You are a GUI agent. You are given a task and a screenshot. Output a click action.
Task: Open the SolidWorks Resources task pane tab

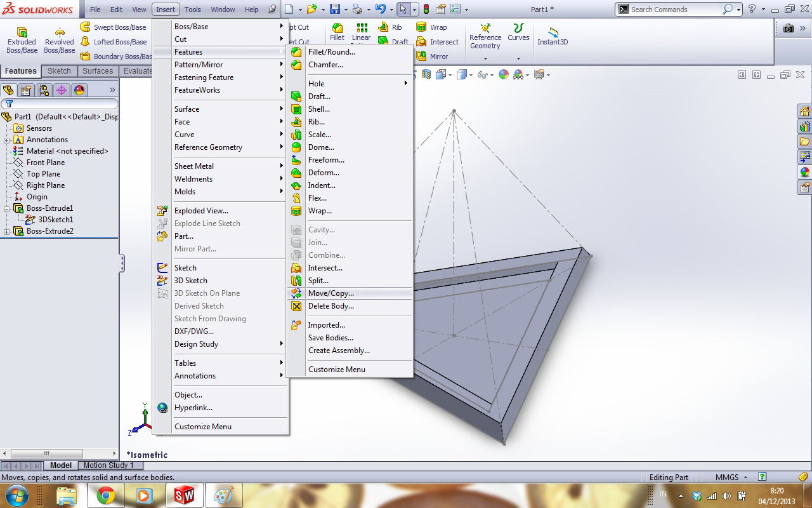804,112
